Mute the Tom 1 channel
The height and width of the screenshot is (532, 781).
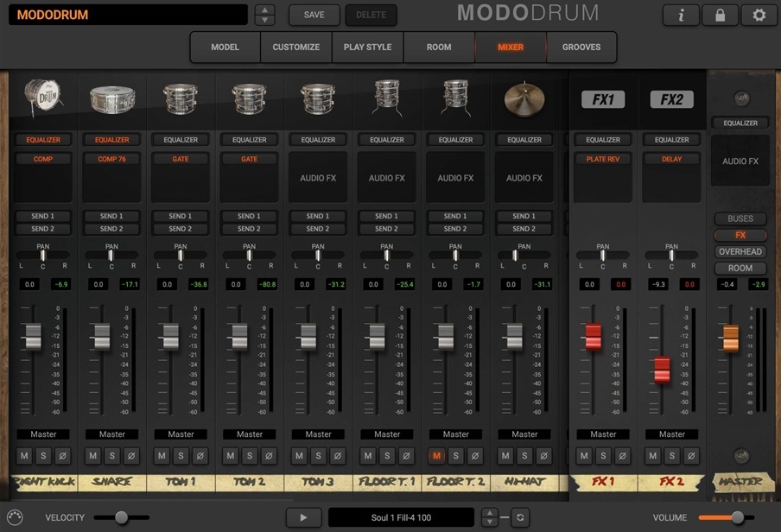[x=162, y=455]
